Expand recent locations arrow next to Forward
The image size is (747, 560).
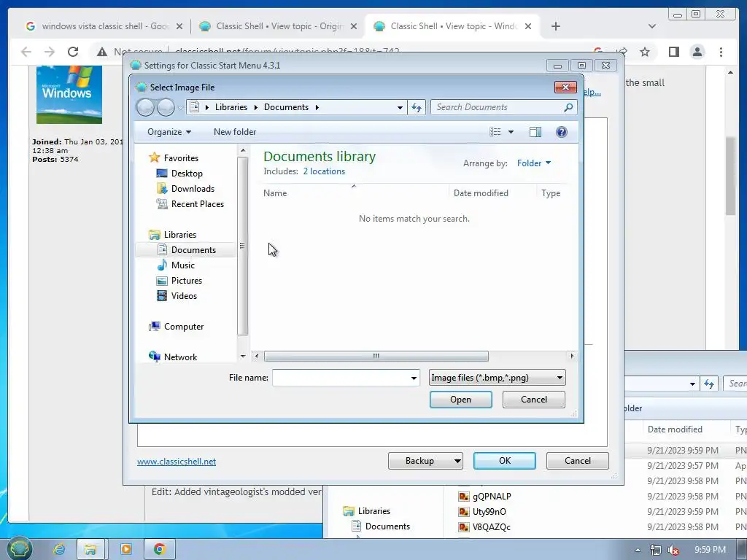click(x=180, y=108)
